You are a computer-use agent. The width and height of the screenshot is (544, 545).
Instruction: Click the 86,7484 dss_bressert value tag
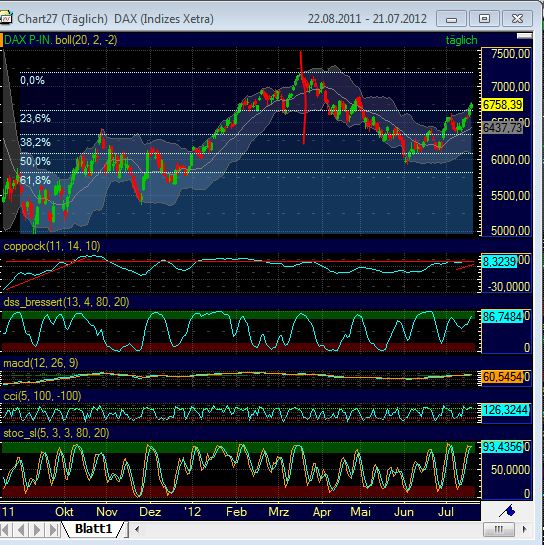(502, 317)
